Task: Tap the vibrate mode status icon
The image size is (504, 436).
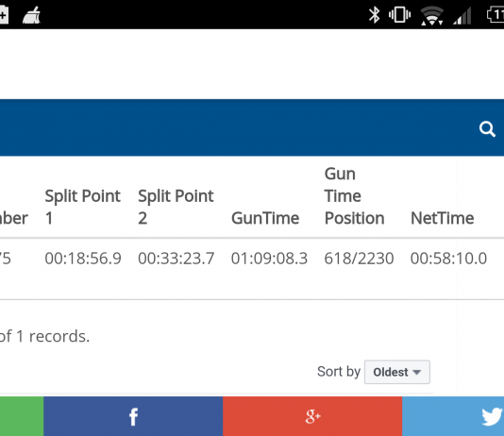Action: point(399,15)
